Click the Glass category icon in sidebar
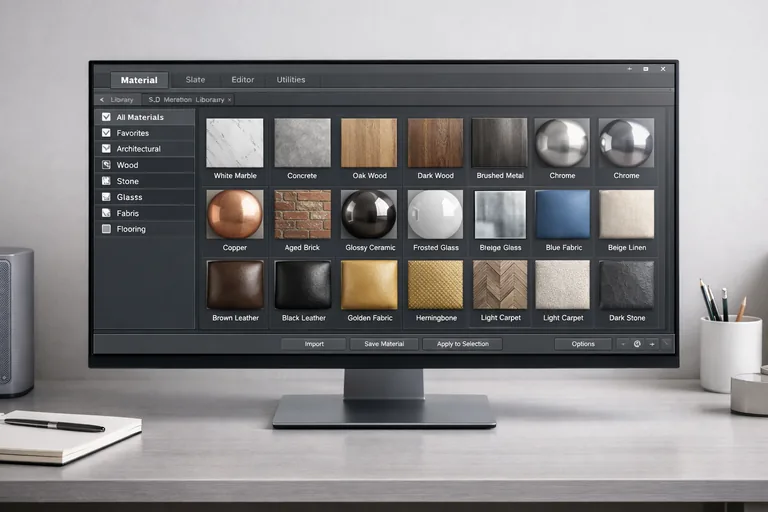The image size is (768, 512). point(107,197)
